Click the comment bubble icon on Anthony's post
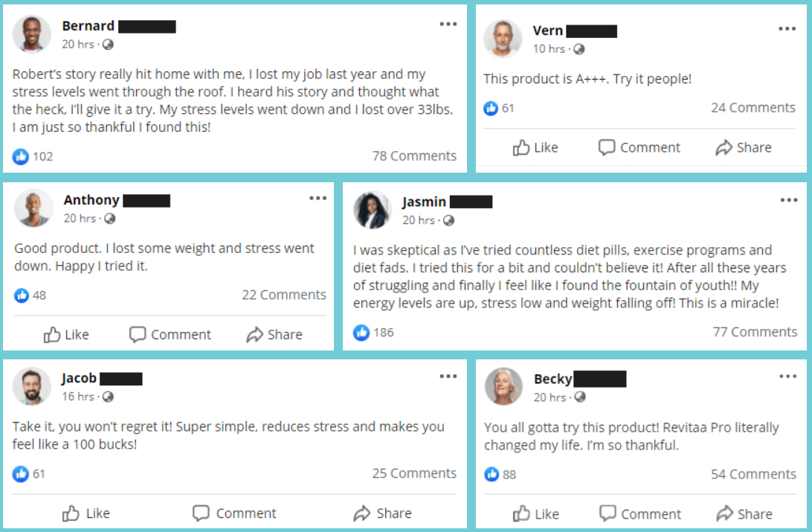This screenshot has width=812, height=532. [x=138, y=335]
